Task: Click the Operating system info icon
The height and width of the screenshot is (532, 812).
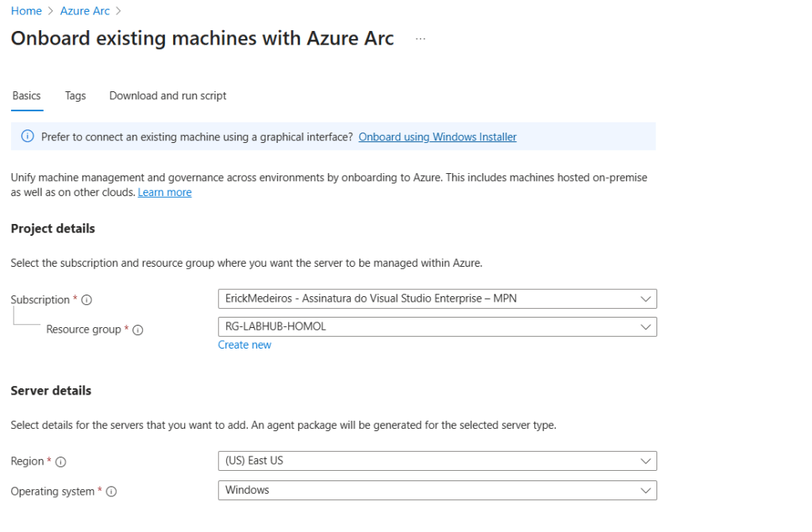Action: [x=111, y=492]
